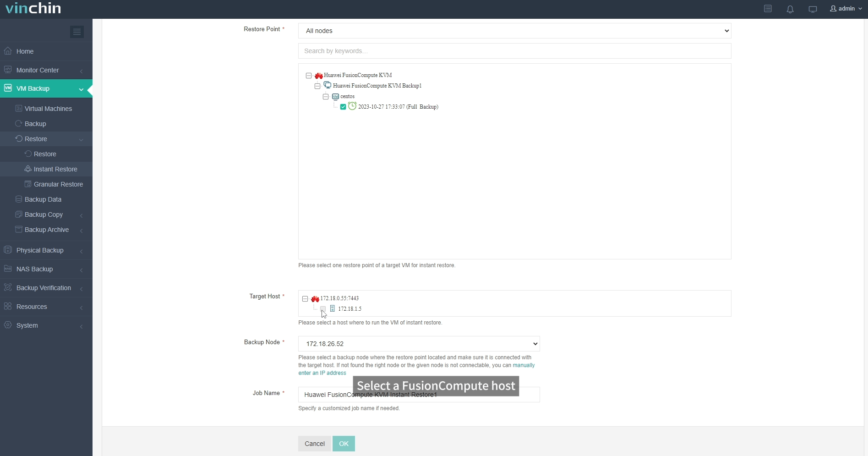The image size is (868, 456).
Task: Open Backup Data page
Action: [43, 199]
